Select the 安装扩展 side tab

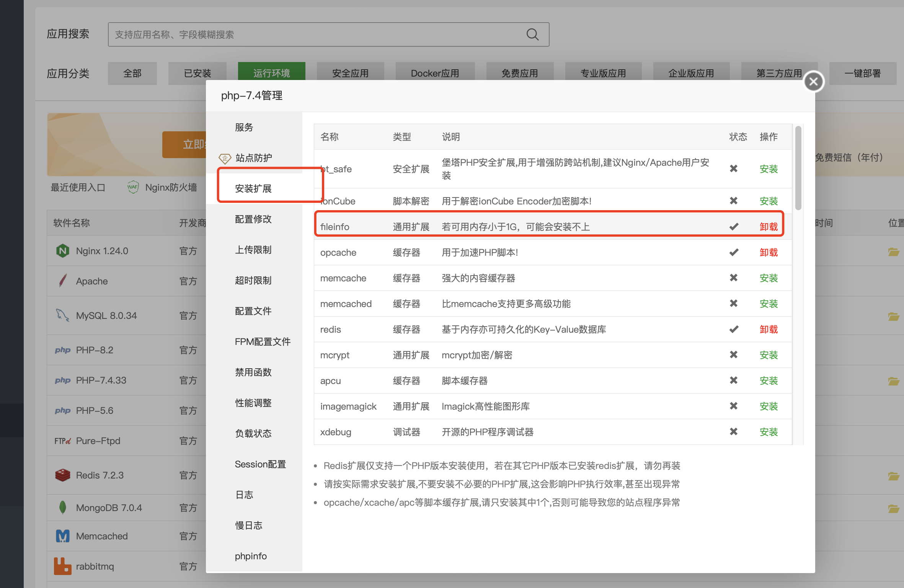pyautogui.click(x=254, y=188)
